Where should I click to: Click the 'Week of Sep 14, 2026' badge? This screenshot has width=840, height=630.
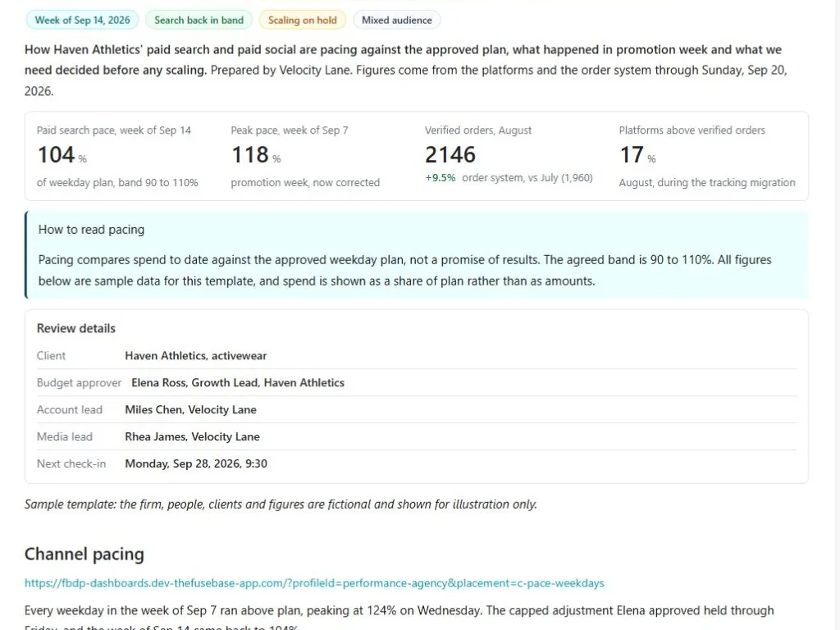[82, 20]
